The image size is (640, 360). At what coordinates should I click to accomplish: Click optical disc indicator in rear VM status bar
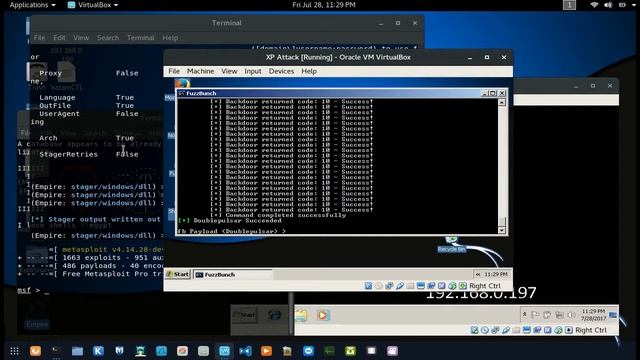(484, 330)
